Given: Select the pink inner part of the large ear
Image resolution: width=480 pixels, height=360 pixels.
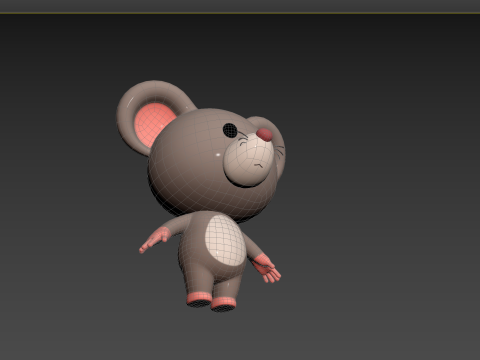Looking at the screenshot, I should click(154, 124).
